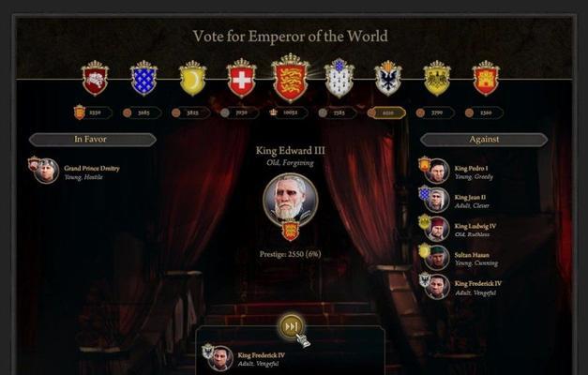Open the Against header
Viewport: 588px width, 375px height.
(x=484, y=140)
